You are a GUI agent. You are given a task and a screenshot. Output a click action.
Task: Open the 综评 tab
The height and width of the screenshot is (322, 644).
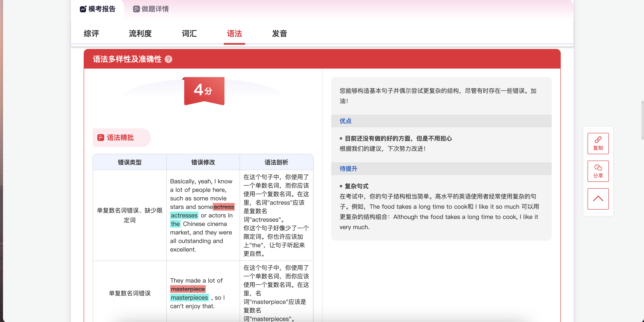[91, 33]
